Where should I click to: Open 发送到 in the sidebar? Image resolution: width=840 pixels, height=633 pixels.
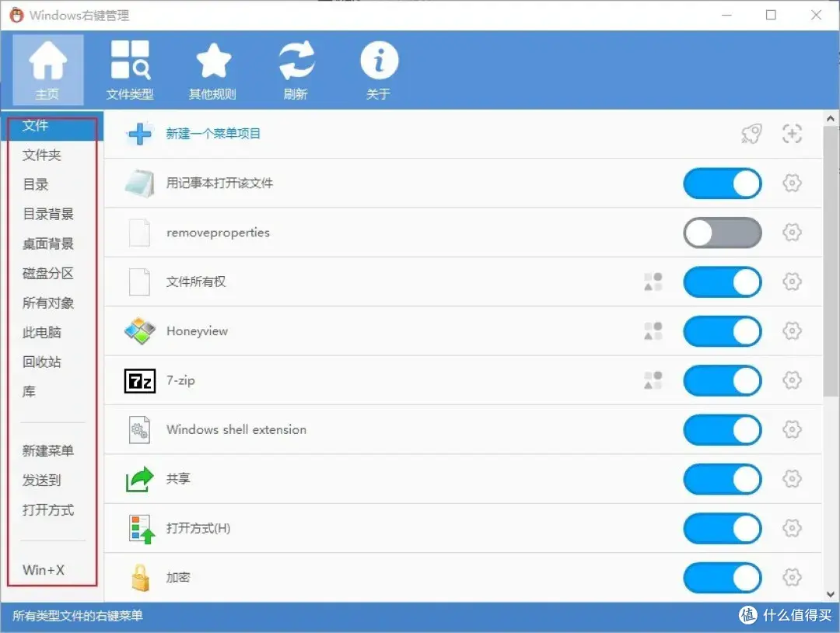pos(42,481)
